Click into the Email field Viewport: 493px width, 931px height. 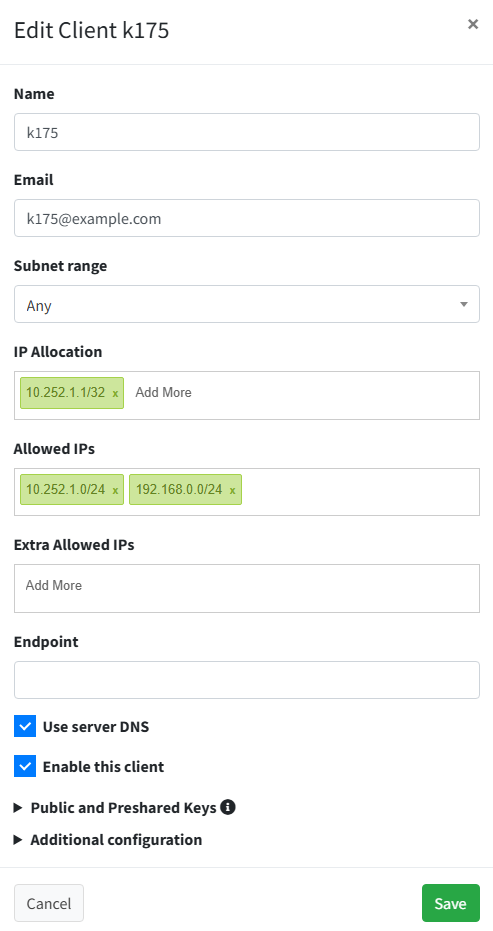[x=246, y=218]
